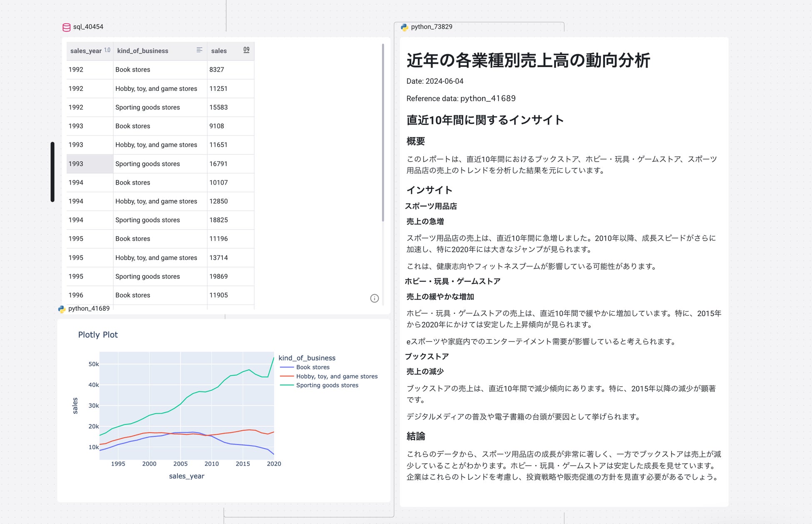
Task: Click the integer-type icon in sales header
Action: (246, 50)
